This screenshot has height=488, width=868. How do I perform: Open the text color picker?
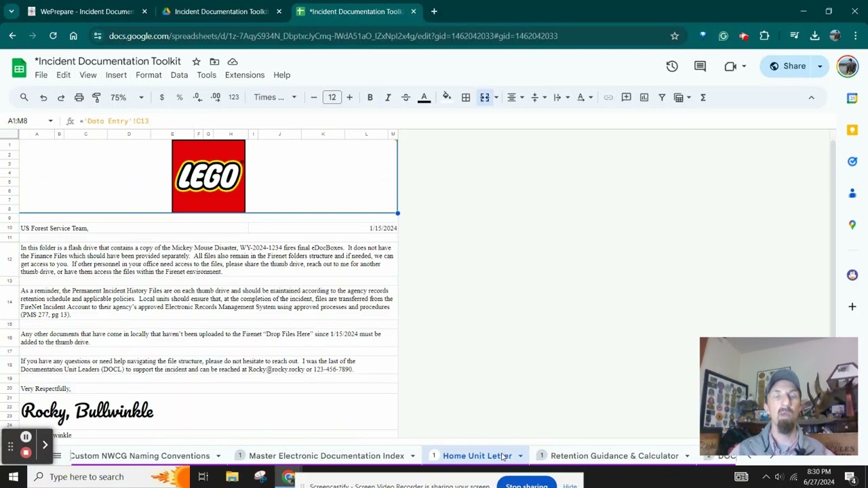coord(424,98)
